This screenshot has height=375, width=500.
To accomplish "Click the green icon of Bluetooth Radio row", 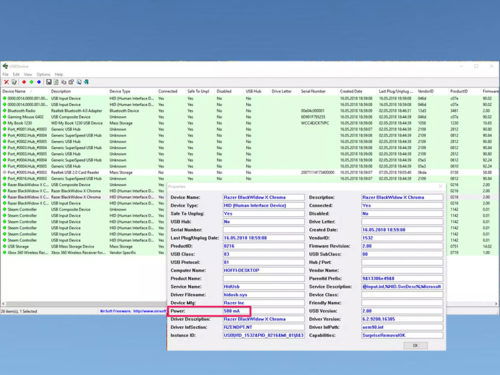I will pos(5,111).
